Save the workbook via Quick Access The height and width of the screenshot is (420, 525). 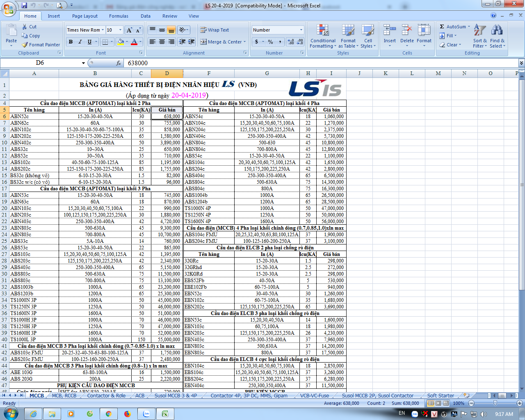click(24, 5)
